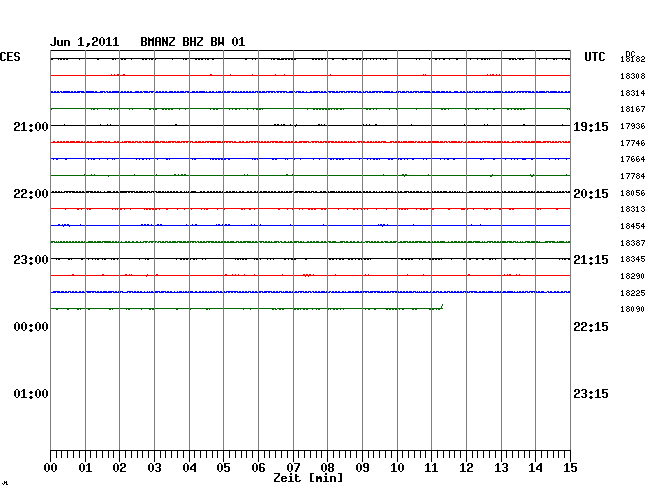Viewport: 650px width, 494px height.
Task: Click the DC value 18290
Action: pos(633,276)
